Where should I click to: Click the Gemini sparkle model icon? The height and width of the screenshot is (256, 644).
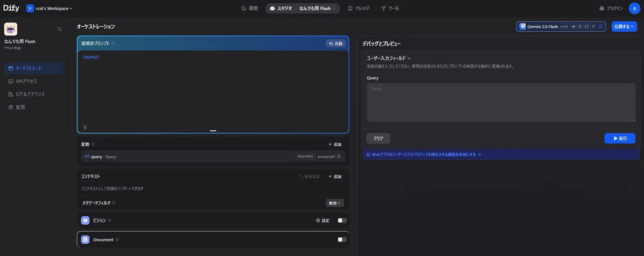pyautogui.click(x=522, y=26)
